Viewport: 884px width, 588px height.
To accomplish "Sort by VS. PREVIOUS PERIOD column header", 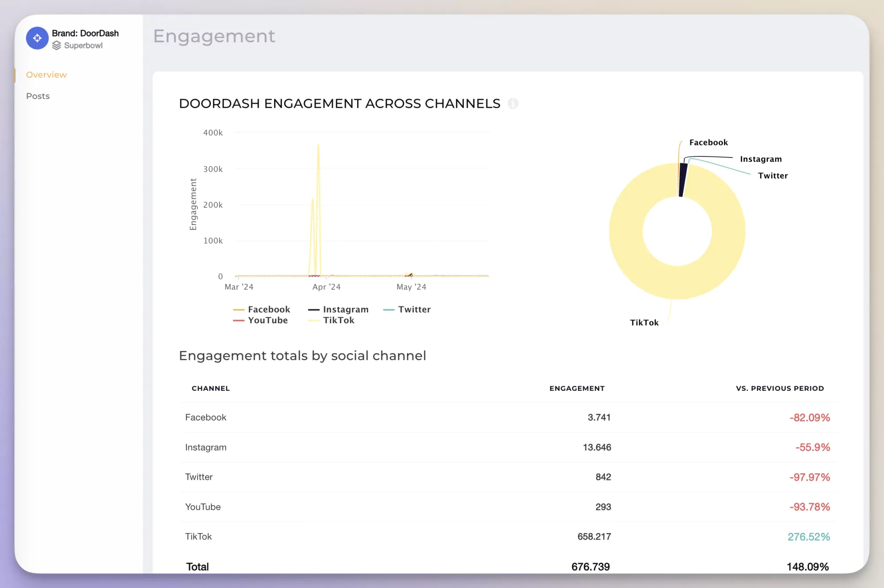I will (780, 388).
